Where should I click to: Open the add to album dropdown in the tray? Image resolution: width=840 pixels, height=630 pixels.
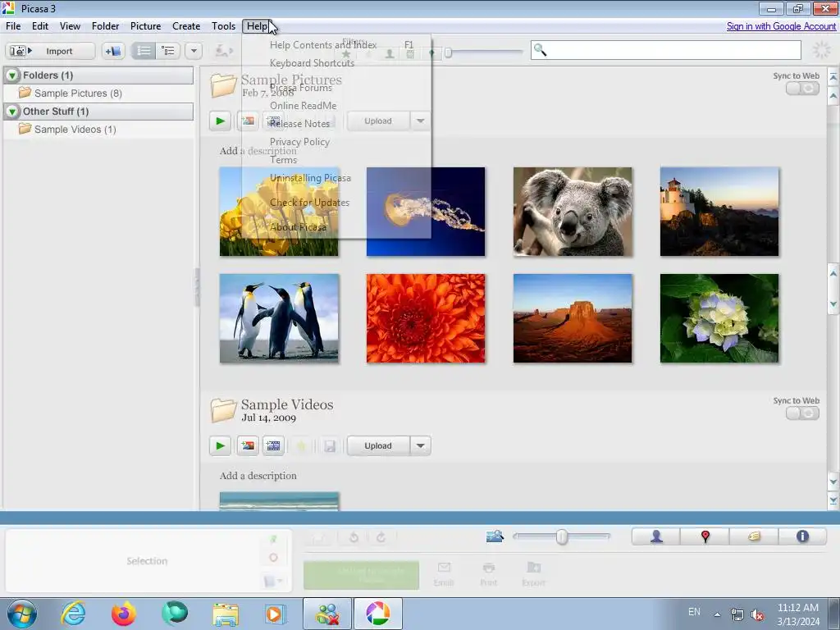tap(273, 581)
